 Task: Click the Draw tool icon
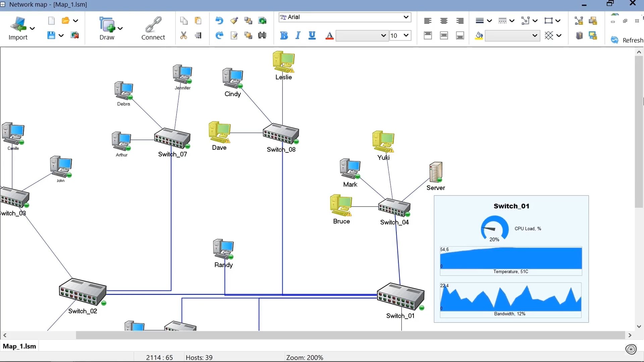coord(107,24)
